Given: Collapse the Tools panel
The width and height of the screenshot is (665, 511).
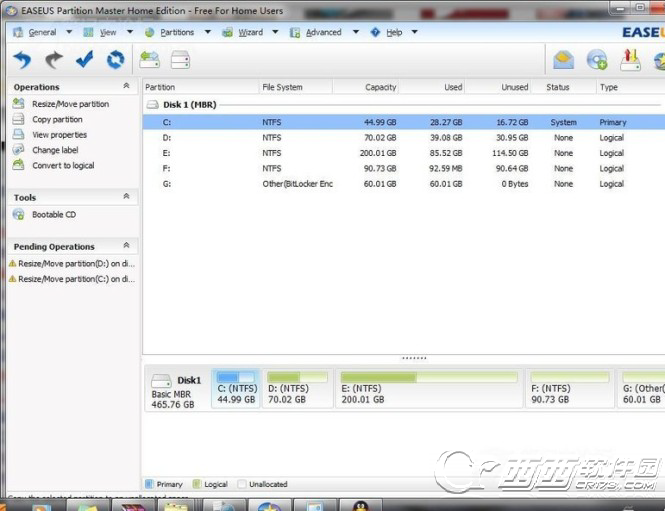Looking at the screenshot, I should click(x=126, y=196).
